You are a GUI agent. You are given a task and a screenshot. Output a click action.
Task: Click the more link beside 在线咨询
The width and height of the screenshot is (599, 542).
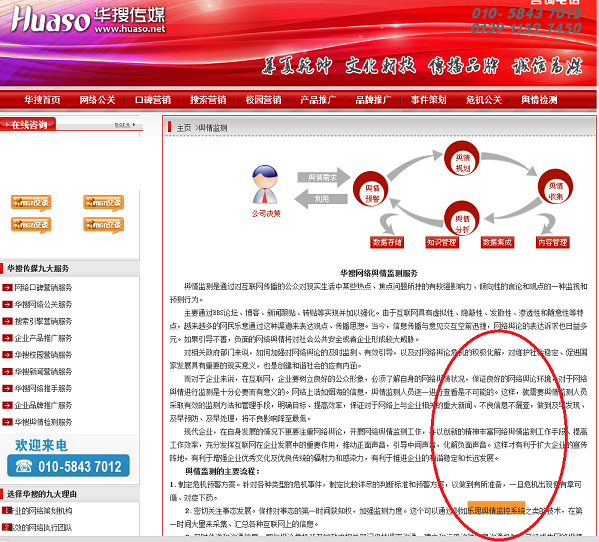click(x=126, y=125)
